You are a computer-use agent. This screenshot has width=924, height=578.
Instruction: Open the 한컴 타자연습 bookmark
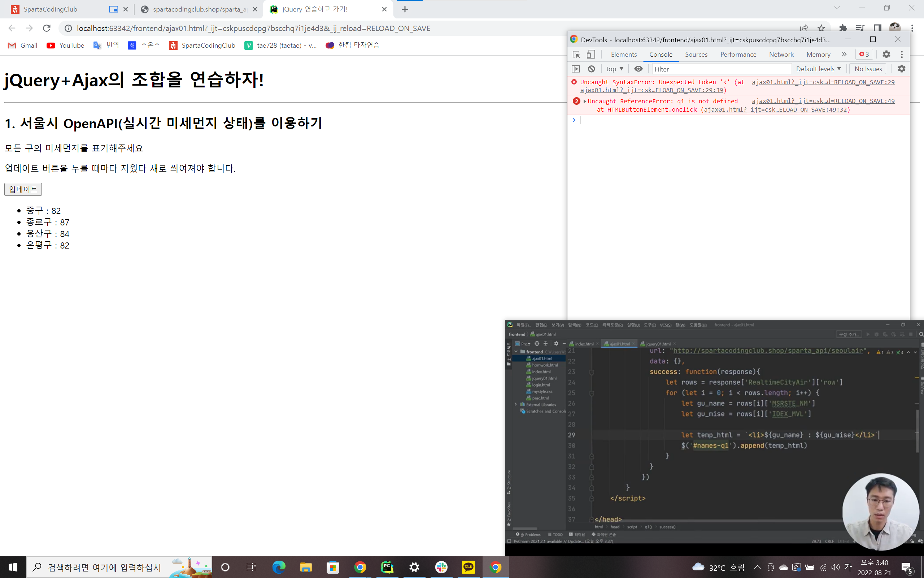(352, 46)
